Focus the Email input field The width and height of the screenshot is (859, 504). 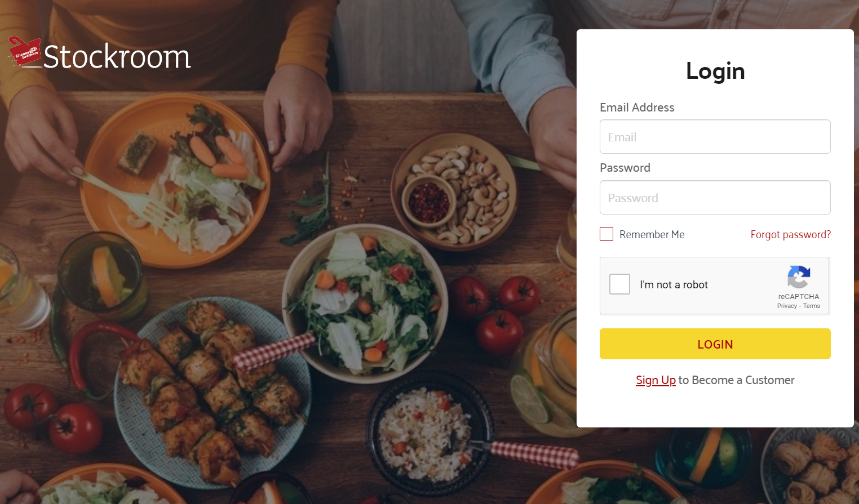tap(715, 137)
